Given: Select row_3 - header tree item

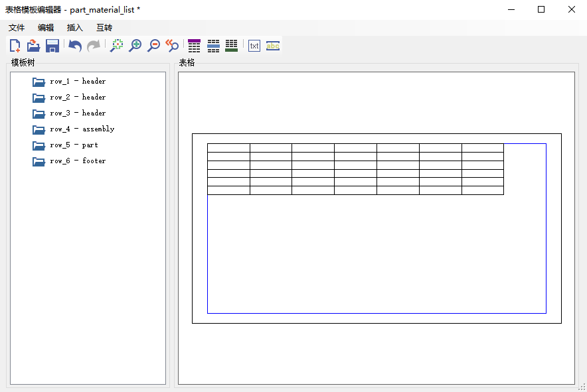Looking at the screenshot, I should (x=78, y=113).
